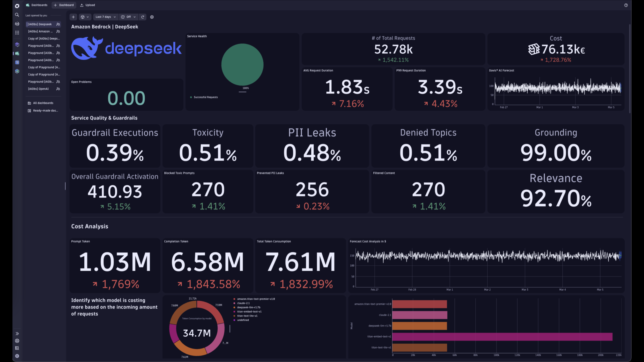Open Ready-made dashboards link

pos(43,111)
